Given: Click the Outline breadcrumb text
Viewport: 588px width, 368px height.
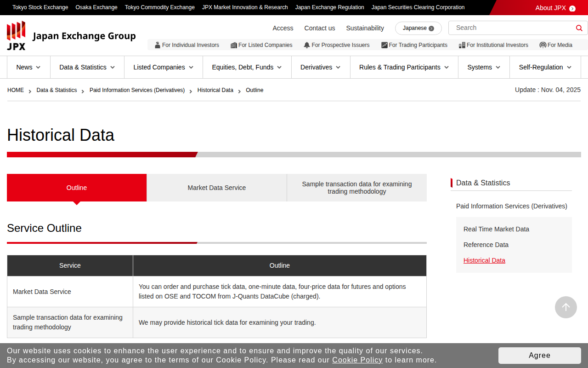Looking at the screenshot, I should 254,90.
